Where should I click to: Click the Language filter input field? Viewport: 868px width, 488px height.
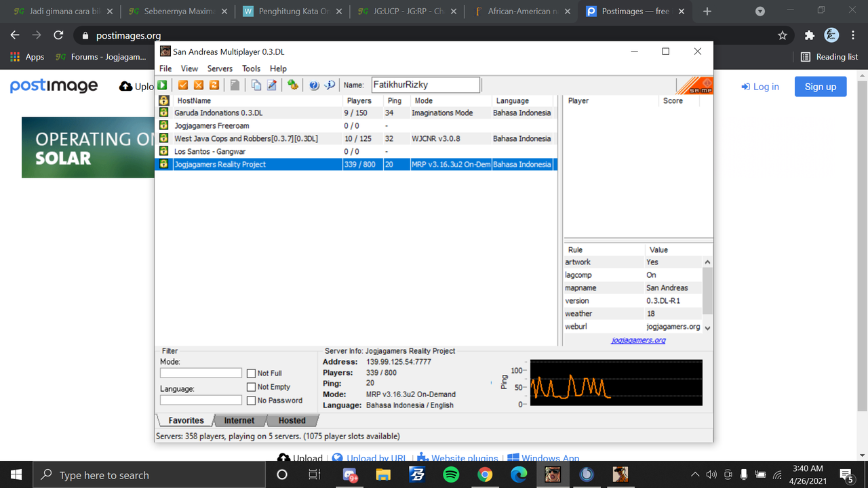click(x=201, y=401)
